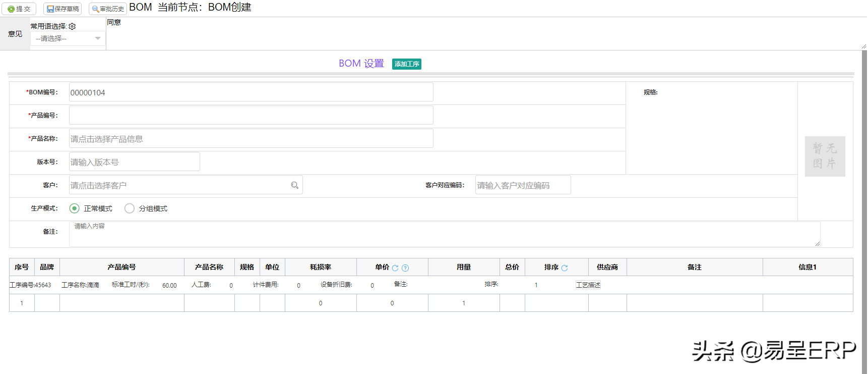Open the customer selection field
868x374 pixels.
(x=179, y=185)
